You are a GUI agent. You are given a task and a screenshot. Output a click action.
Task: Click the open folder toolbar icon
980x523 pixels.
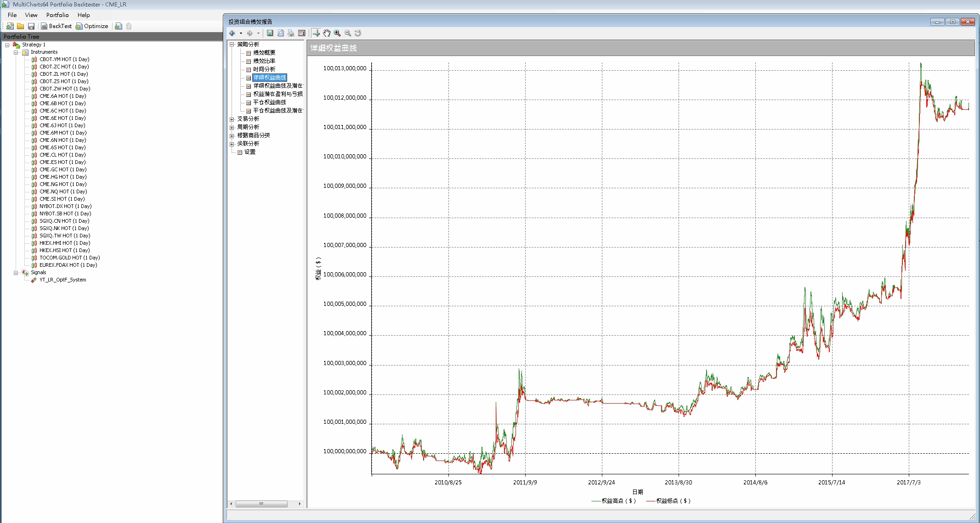pos(20,26)
